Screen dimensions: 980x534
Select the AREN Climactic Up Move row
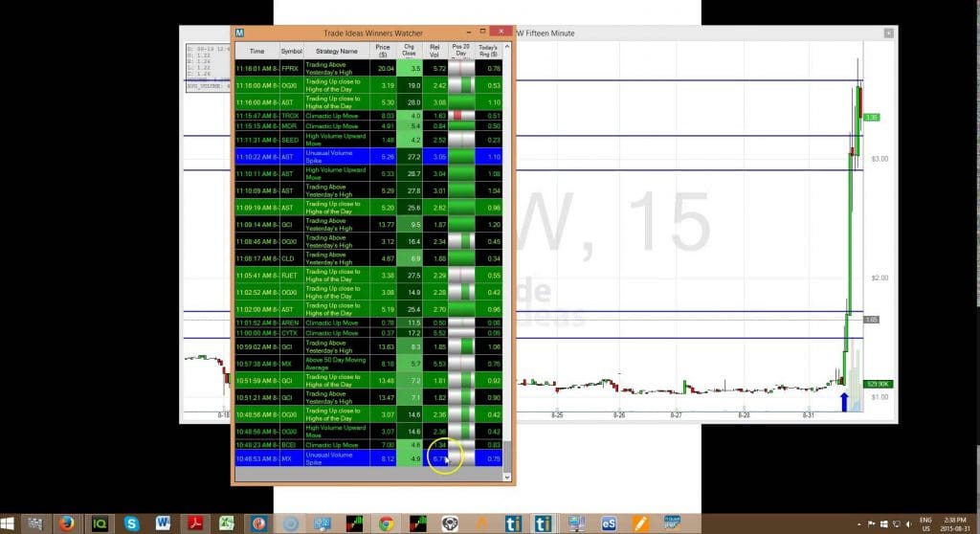(x=368, y=323)
